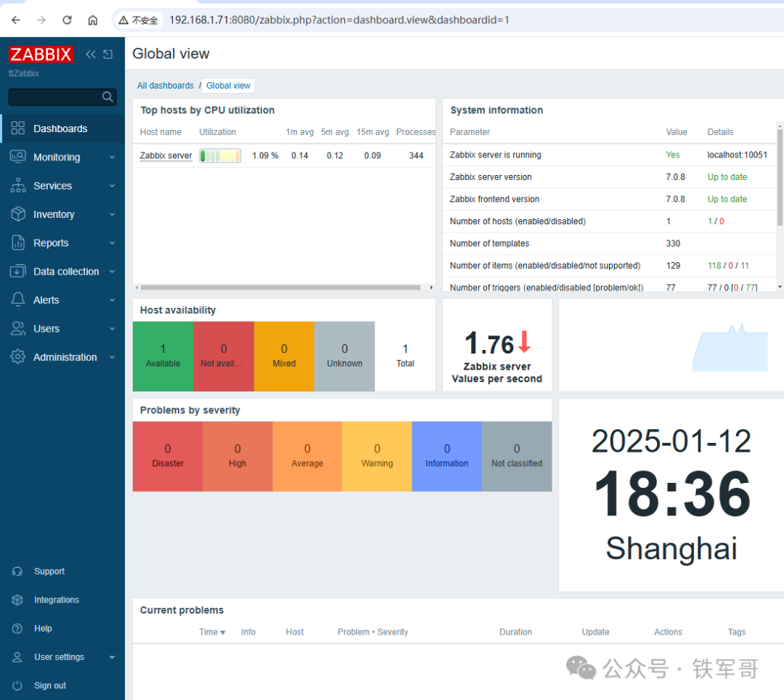Click the User settings person icon

17,656
